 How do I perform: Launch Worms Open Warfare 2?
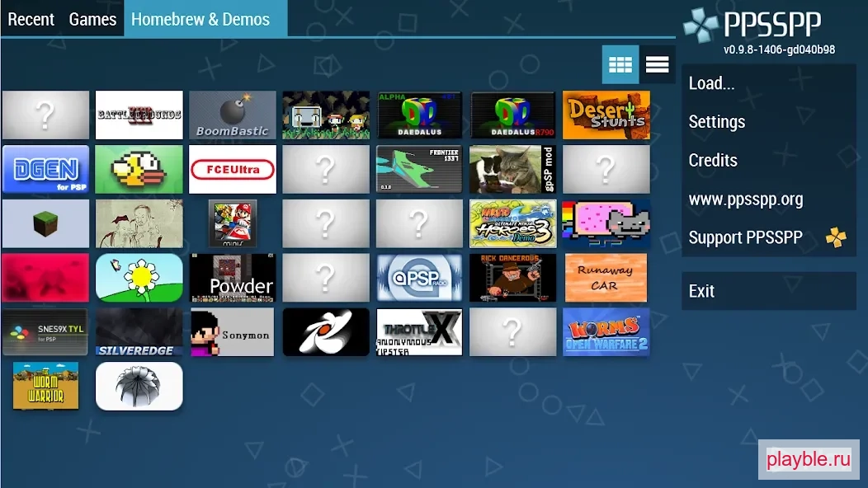coord(606,332)
